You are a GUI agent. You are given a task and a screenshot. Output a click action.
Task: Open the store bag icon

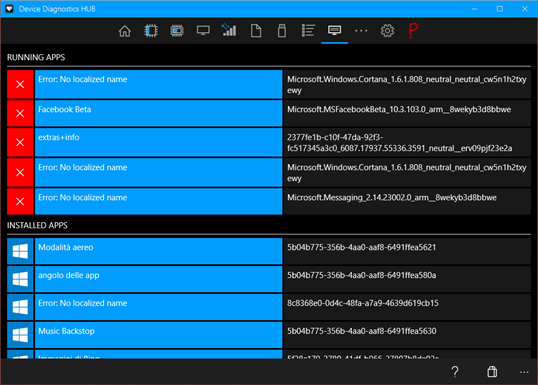[x=492, y=372]
